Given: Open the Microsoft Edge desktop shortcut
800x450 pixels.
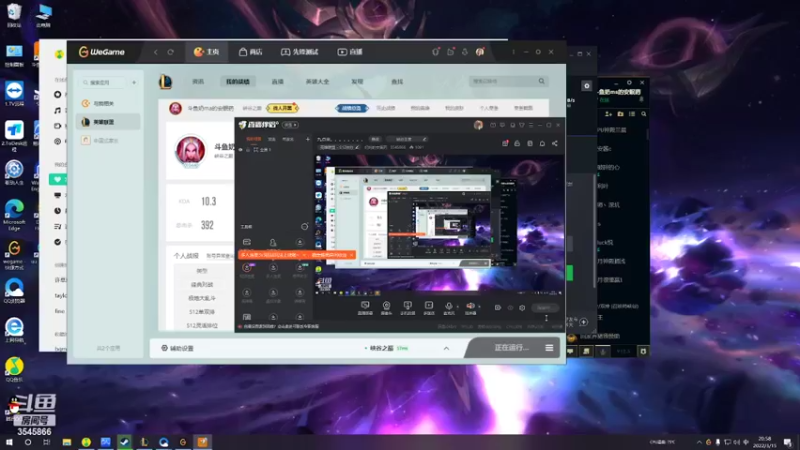Looking at the screenshot, I should point(14,214).
